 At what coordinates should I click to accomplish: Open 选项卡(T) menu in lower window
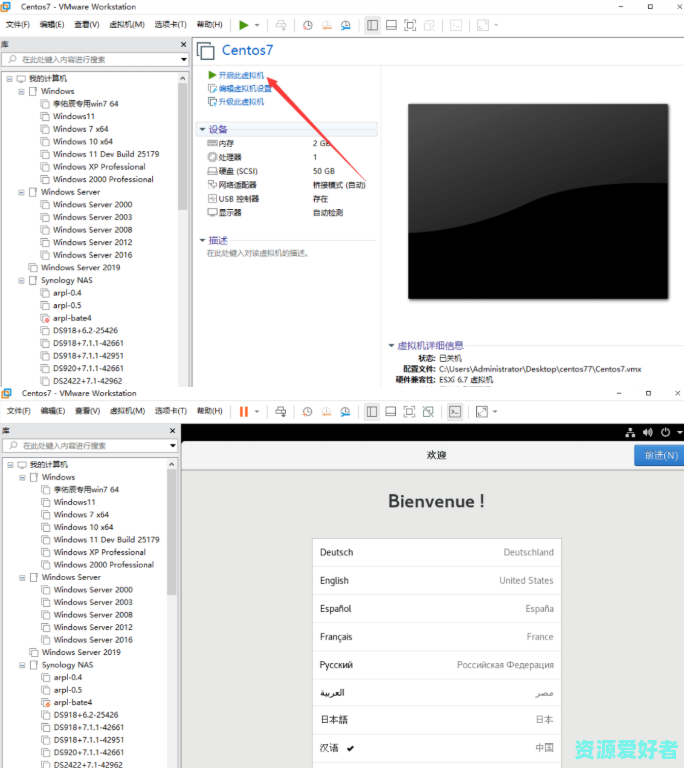tap(171, 411)
